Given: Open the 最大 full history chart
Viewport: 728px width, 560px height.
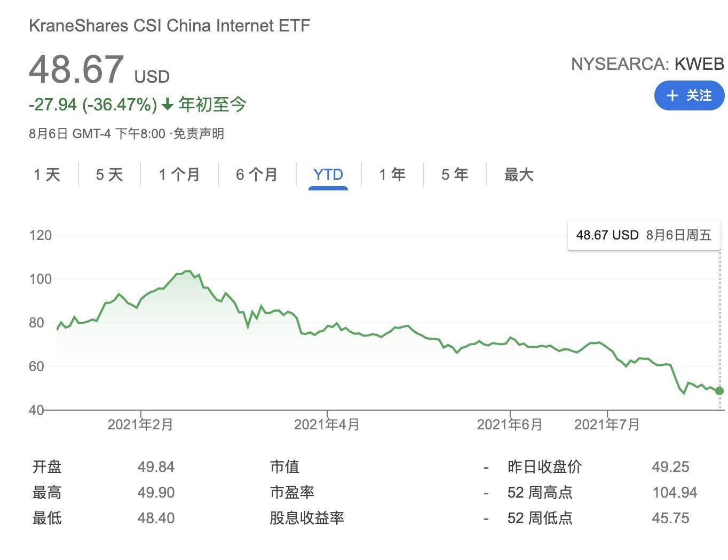Looking at the screenshot, I should point(517,174).
